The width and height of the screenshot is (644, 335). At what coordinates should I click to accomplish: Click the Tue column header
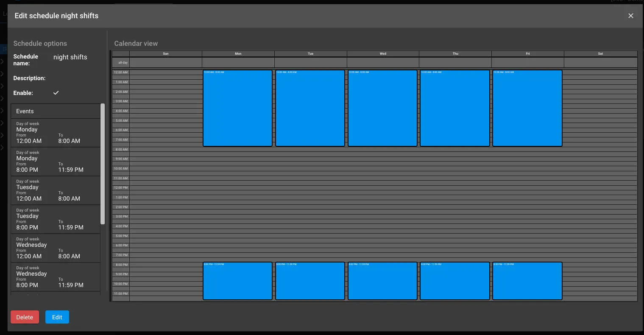pyautogui.click(x=311, y=54)
